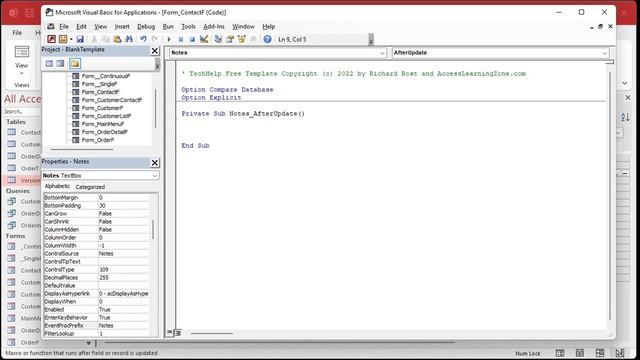Image resolution: width=640 pixels, height=360 pixels.
Task: Switch to Procedure View at code window bottom
Action: 169,333
